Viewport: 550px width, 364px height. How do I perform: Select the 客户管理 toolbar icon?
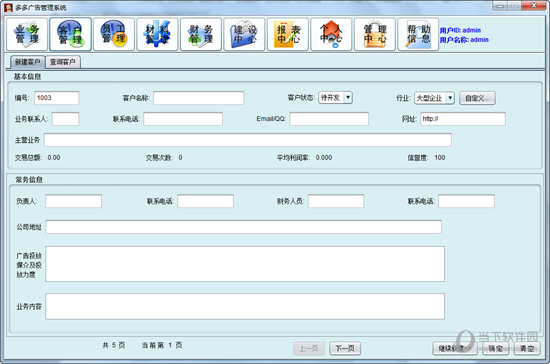[71, 34]
